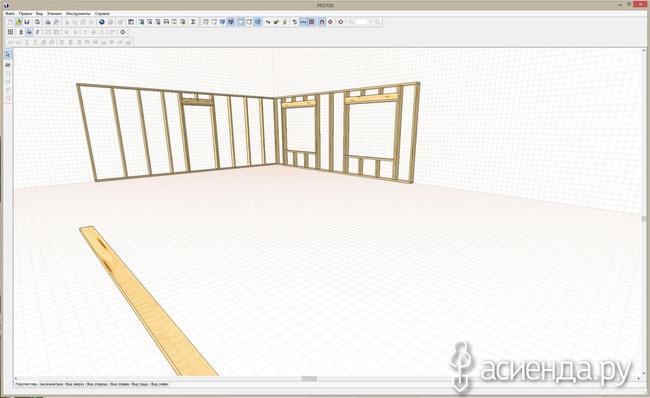The image size is (650, 398).
Task: Open the Элемент menu
Action: pyautogui.click(x=54, y=13)
